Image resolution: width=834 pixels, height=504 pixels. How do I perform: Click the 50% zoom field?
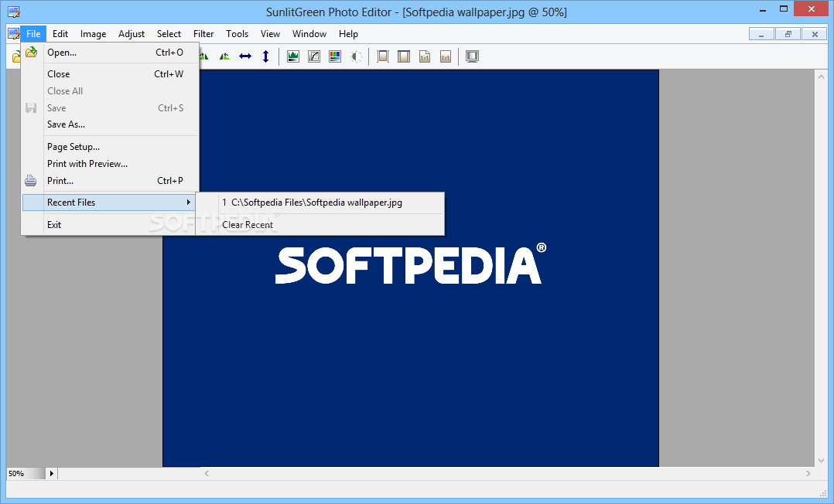tap(26, 473)
